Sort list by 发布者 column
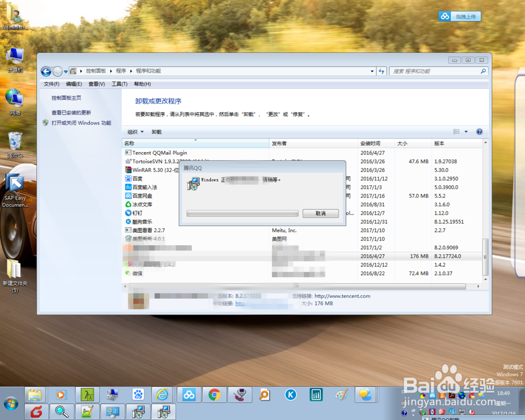Screen dimensions: 525x420 pos(313,143)
